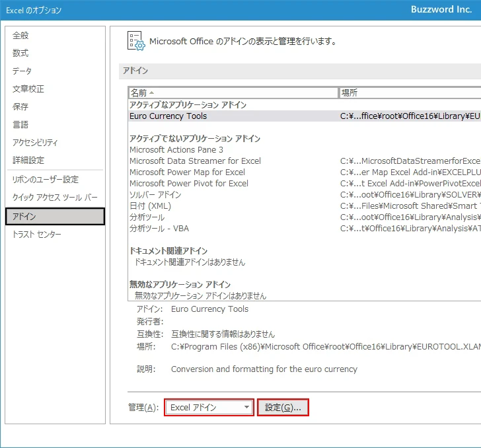
Task: Open トラスト センター settings
Action: click(55, 235)
